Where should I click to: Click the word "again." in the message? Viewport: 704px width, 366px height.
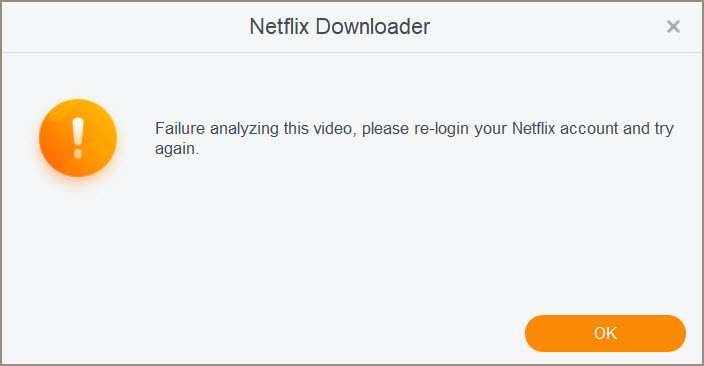(177, 149)
